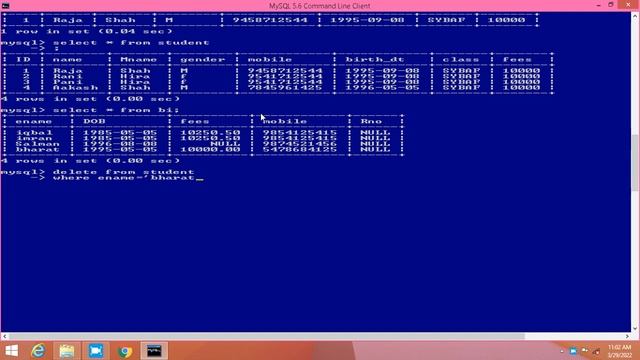
Task: Click mobile number 7845961425
Action: [x=285, y=88]
